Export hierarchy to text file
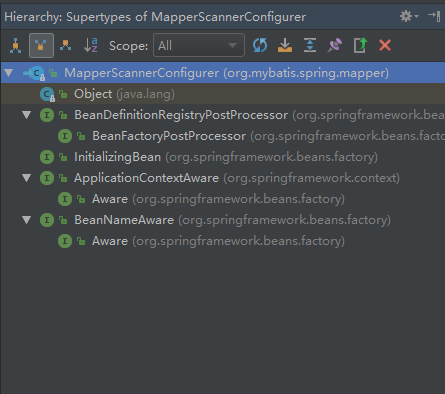The height and width of the screenshot is (394, 445). coord(360,45)
